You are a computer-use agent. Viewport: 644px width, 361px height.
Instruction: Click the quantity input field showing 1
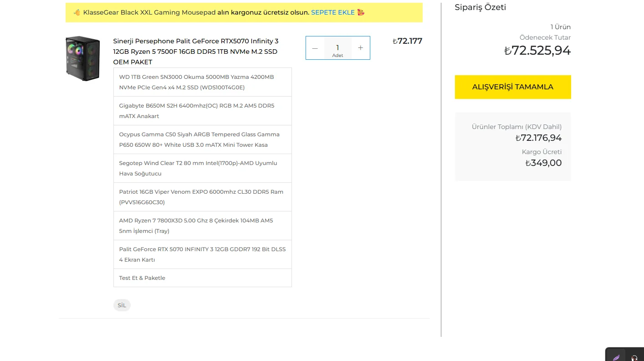pos(337,47)
